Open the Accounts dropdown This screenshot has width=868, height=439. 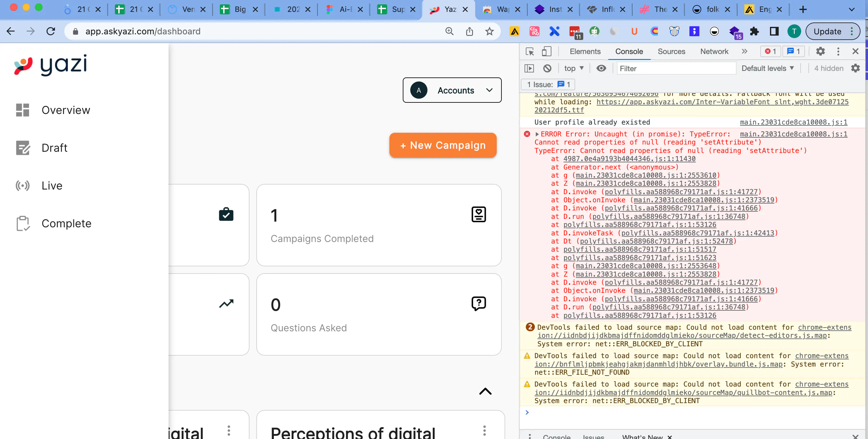click(451, 90)
